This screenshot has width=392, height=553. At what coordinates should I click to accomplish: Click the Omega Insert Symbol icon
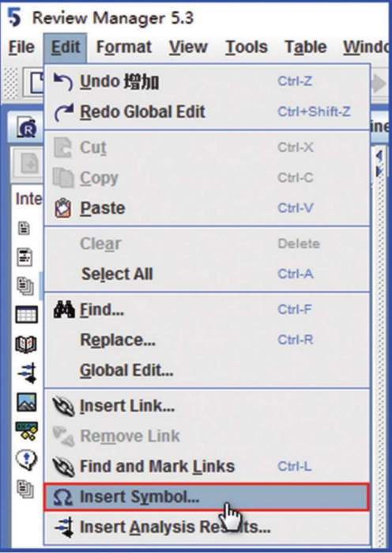[63, 498]
